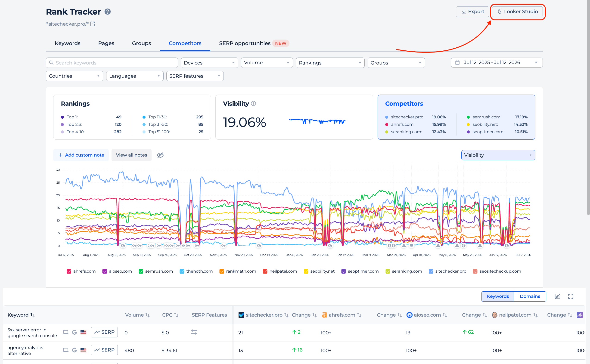Click US flag in agencyanalytics alternative row
This screenshot has width=590, height=364.
click(x=83, y=350)
